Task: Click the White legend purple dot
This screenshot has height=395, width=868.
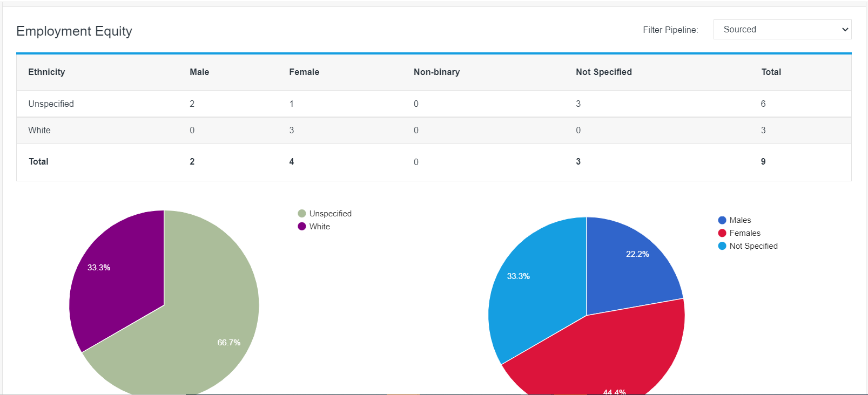Action: [302, 227]
